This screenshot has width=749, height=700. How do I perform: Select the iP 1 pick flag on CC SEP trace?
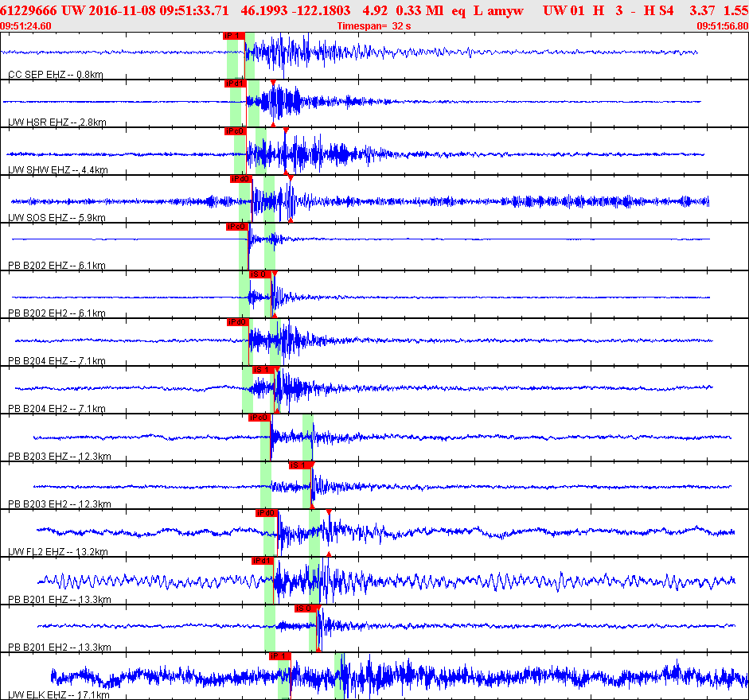tap(234, 36)
